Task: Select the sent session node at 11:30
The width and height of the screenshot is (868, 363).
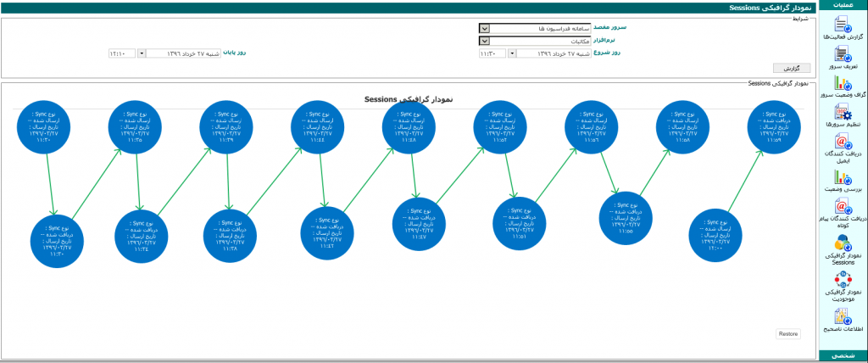Action: point(42,127)
